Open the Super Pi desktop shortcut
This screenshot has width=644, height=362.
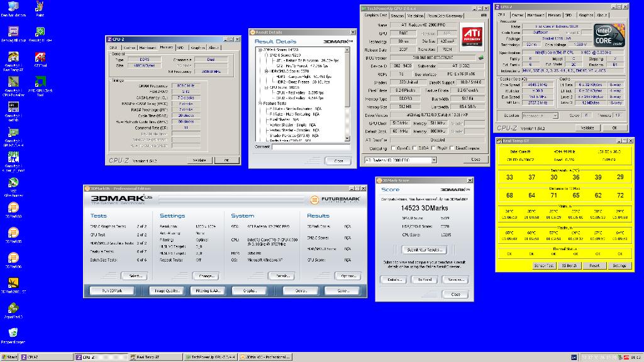[13, 160]
